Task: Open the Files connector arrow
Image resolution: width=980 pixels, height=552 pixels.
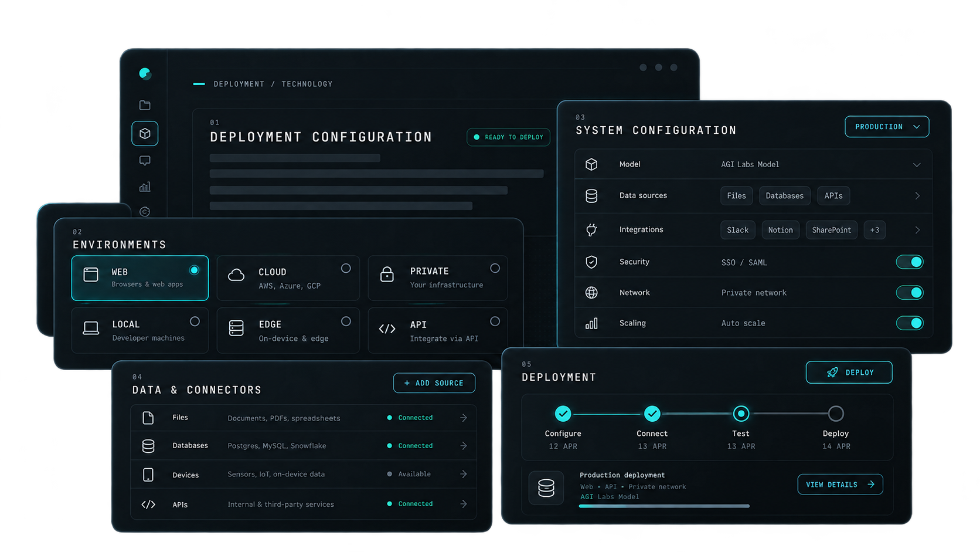Action: coord(464,418)
